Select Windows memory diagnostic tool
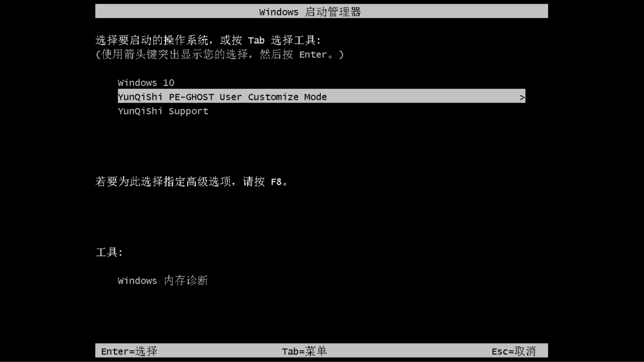 [163, 281]
